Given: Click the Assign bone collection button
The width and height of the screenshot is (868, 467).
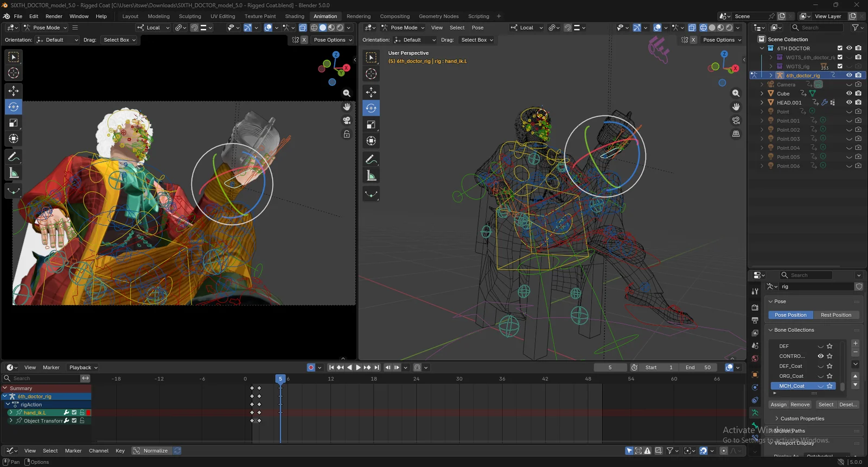Looking at the screenshot, I should (778, 405).
